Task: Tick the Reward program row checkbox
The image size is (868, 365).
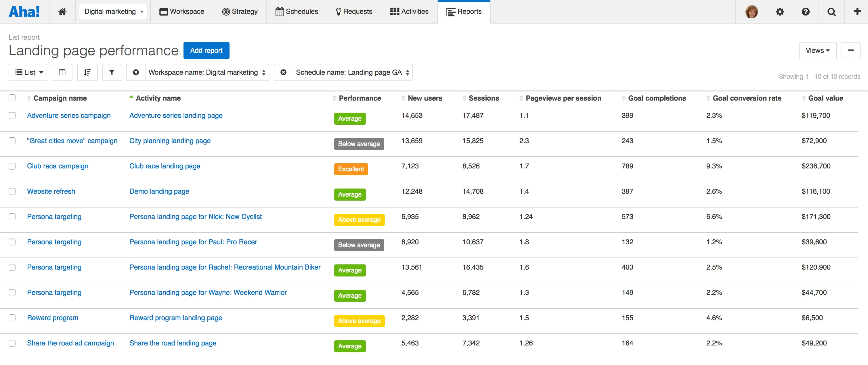Action: click(12, 318)
